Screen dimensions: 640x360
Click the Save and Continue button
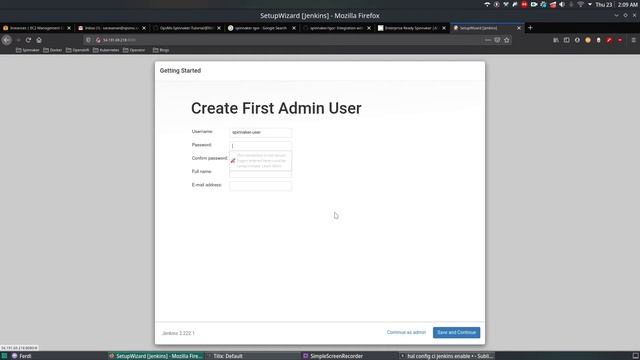point(456,332)
